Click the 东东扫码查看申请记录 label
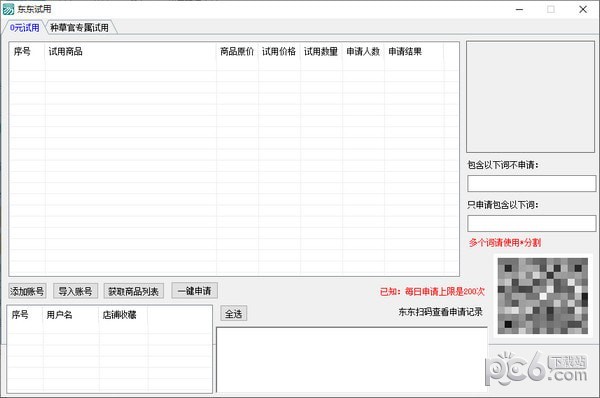 (x=440, y=312)
